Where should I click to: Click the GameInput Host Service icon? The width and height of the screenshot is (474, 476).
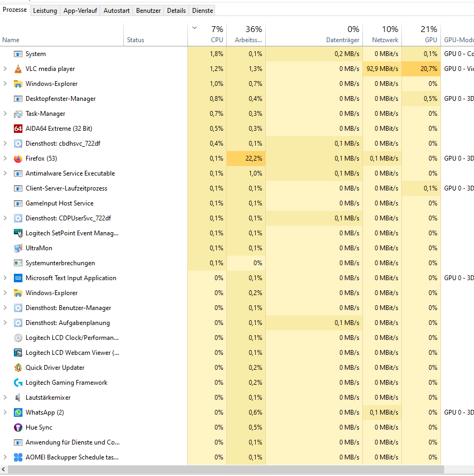tap(18, 203)
